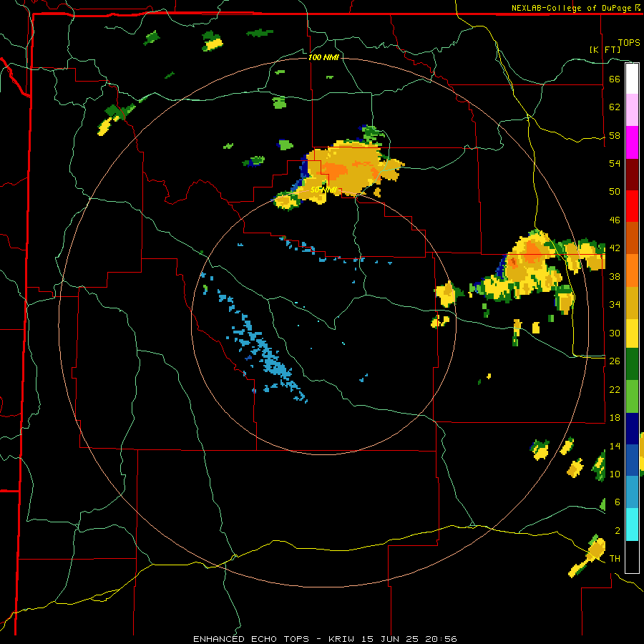Select the 50 NMI range ring label
This screenshot has width=644, height=644.
pyautogui.click(x=323, y=190)
